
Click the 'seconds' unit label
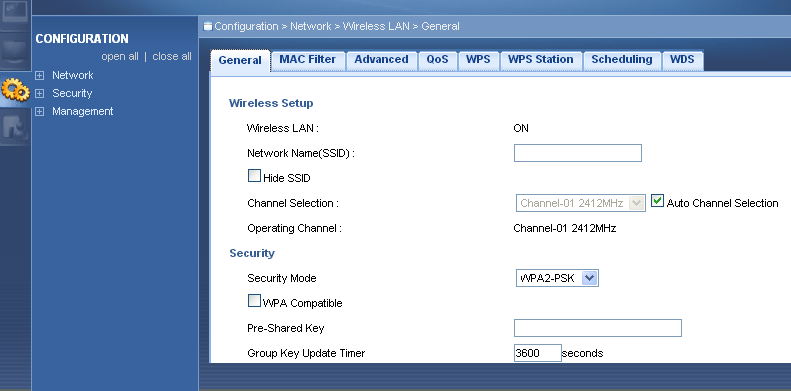click(583, 353)
